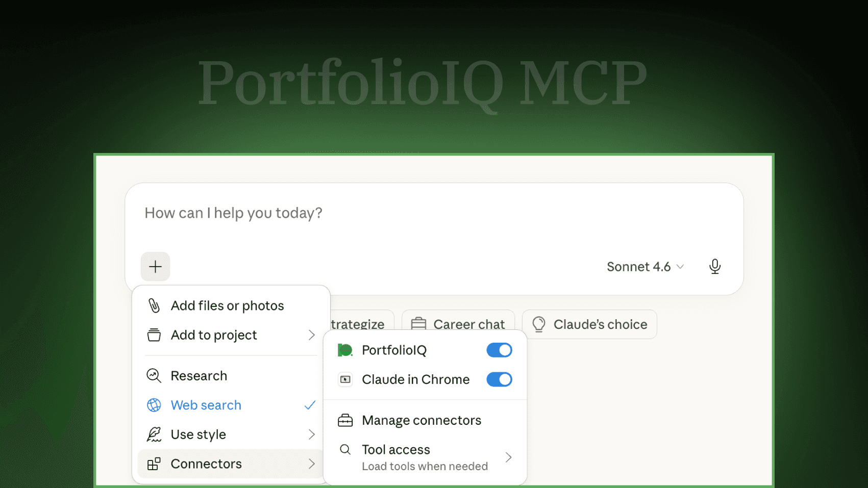Click the PortfolioIQ green logo icon
Image resolution: width=868 pixels, height=488 pixels.
pyautogui.click(x=345, y=350)
